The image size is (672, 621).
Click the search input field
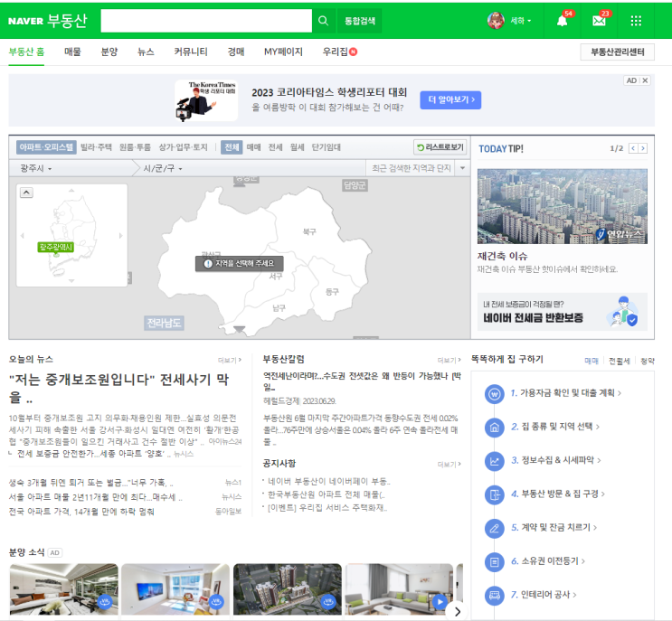click(206, 21)
